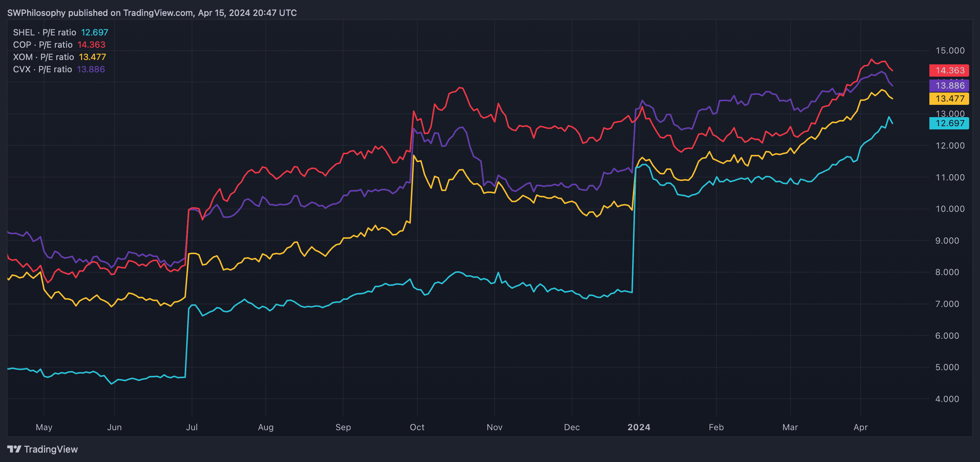Click the TradingView wordmark at bottom left
The width and height of the screenshot is (980, 462).
[51, 449]
